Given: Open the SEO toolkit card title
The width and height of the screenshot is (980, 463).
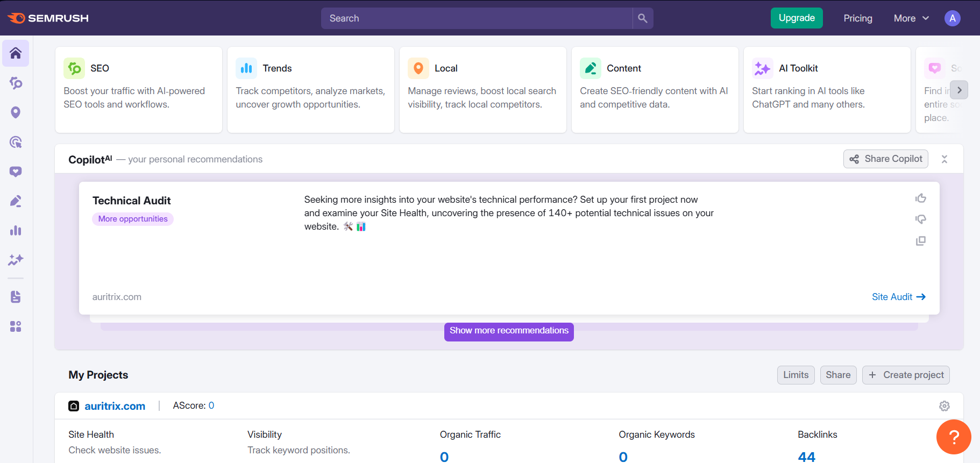Looking at the screenshot, I should tap(100, 68).
